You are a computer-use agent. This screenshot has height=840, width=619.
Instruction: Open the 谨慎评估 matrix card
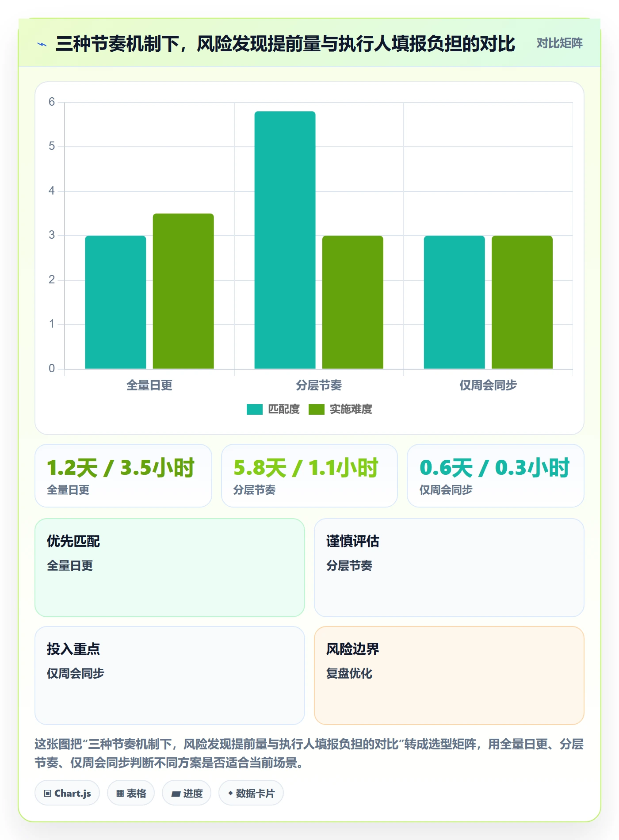[x=449, y=568]
